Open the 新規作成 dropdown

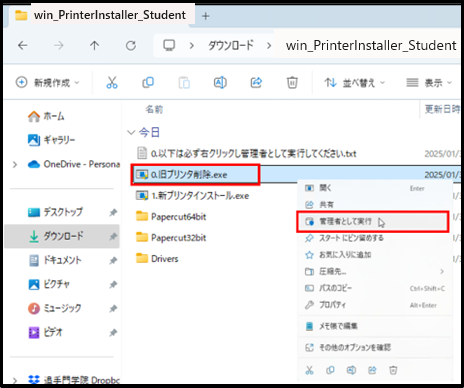pyautogui.click(x=48, y=82)
